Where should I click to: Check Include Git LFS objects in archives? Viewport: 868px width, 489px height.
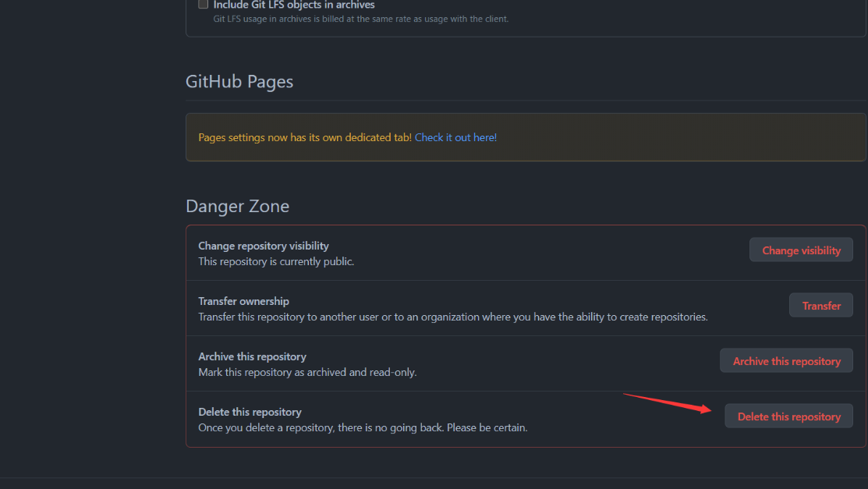pyautogui.click(x=204, y=5)
